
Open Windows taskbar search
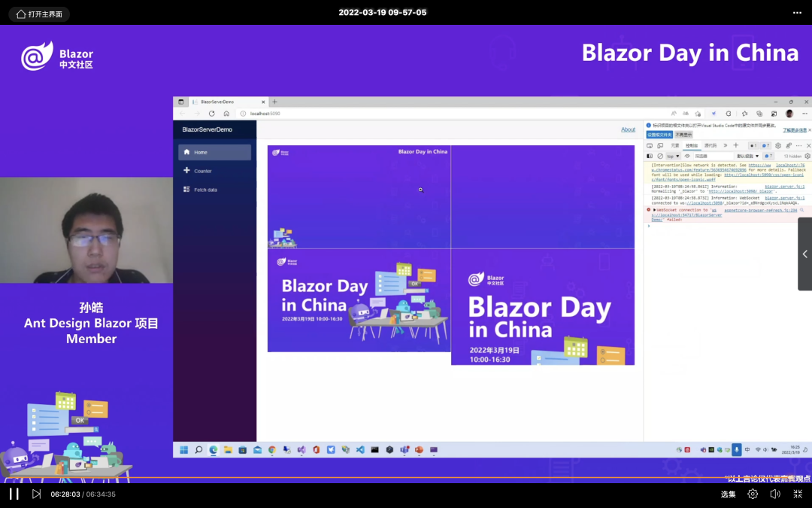[x=198, y=450]
